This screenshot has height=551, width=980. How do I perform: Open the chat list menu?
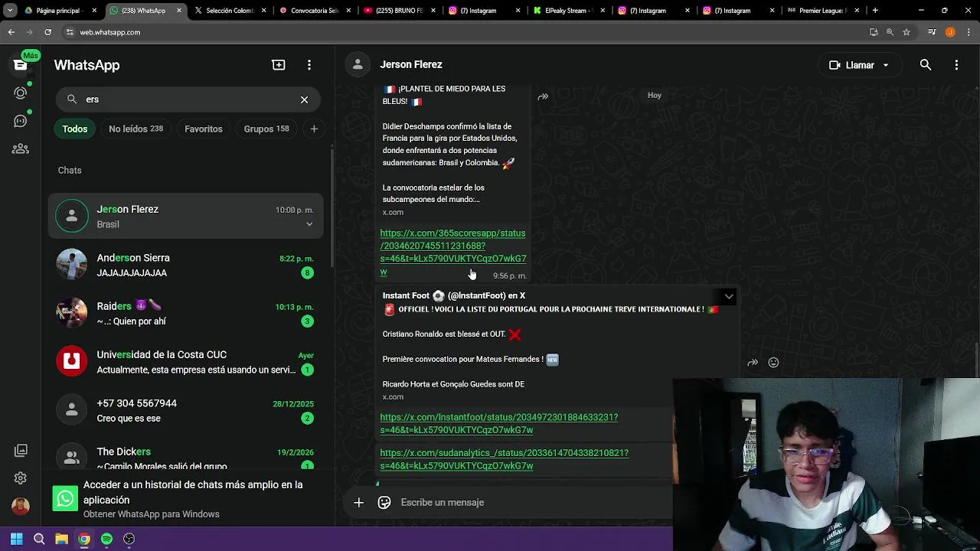click(x=309, y=65)
